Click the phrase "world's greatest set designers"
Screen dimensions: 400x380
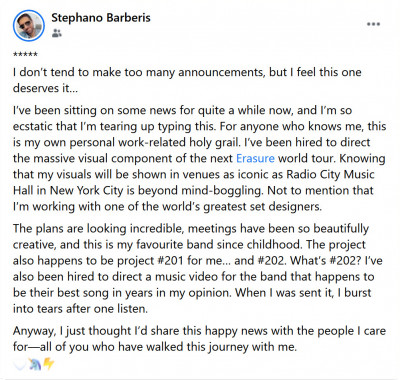(242, 207)
